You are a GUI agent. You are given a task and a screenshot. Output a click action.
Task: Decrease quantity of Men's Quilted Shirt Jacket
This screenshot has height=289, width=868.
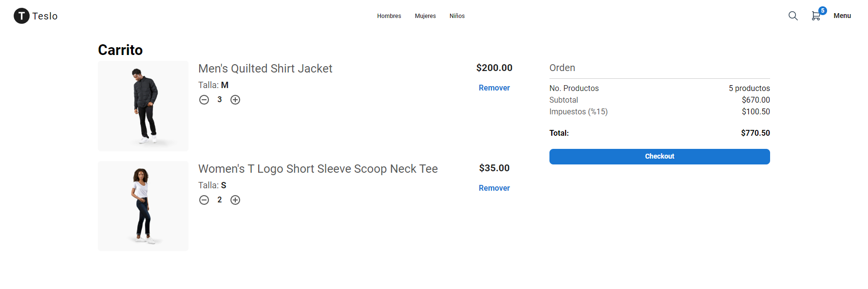click(x=204, y=100)
